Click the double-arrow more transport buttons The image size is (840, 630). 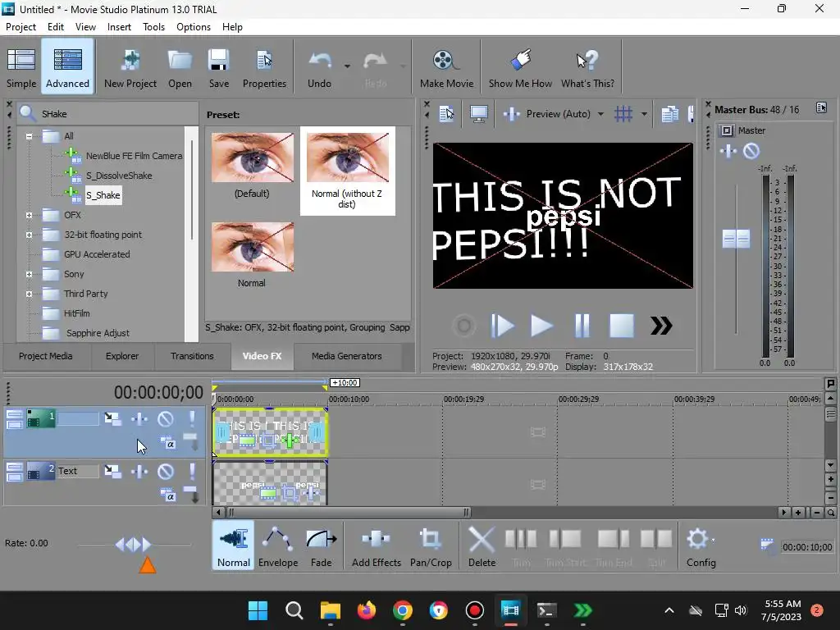coord(661,325)
